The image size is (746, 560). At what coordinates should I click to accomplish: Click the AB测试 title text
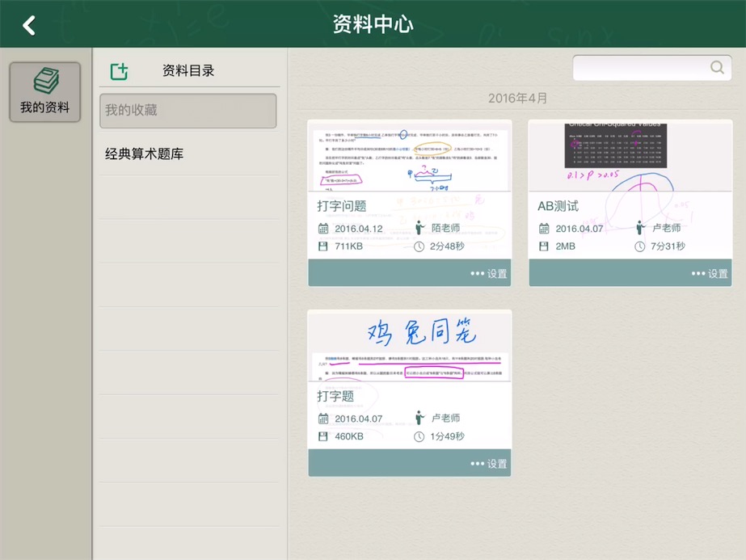(558, 206)
